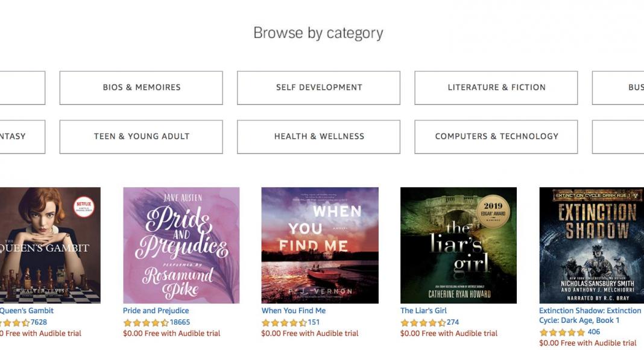The image size is (644, 350).
Task: Open the Extinction Shadow title link
Action: click(590, 311)
